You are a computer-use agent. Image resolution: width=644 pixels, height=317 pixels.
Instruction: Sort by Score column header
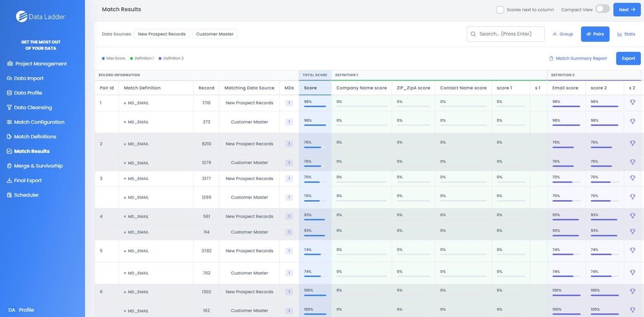[x=315, y=87]
